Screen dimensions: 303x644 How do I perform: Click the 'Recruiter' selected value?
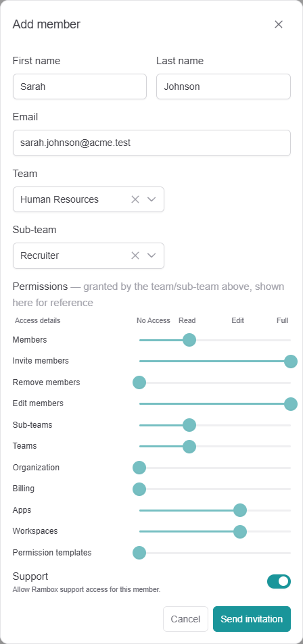[40, 255]
